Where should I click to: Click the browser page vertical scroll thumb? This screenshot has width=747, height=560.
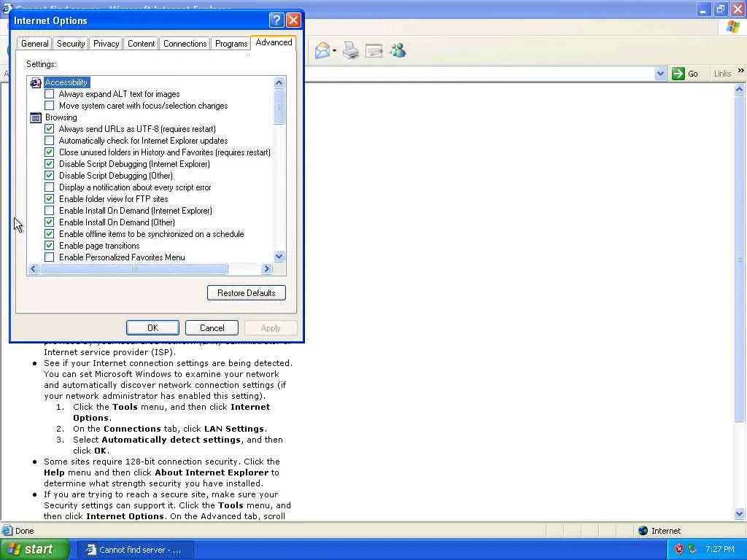740,259
